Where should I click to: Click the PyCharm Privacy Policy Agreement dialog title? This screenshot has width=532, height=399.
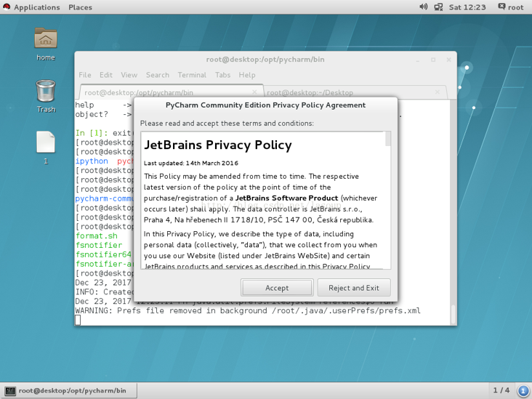point(266,105)
